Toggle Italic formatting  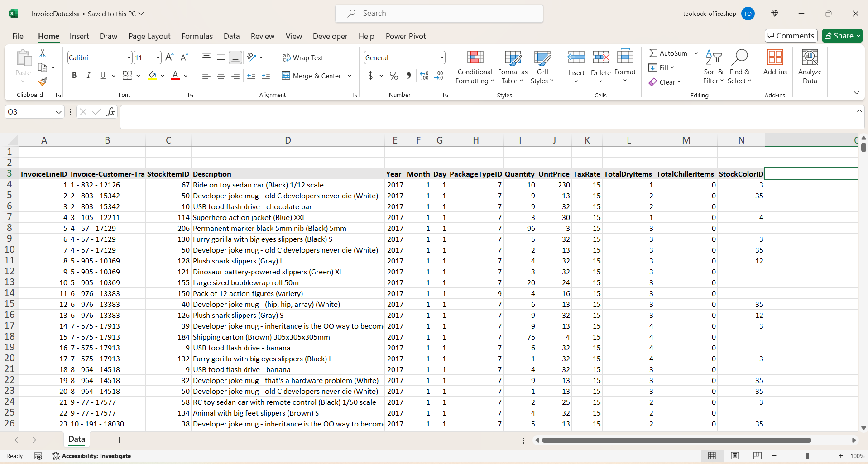[x=89, y=76]
